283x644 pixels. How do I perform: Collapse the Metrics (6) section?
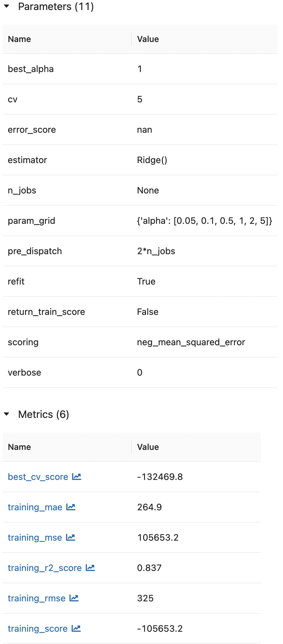pyautogui.click(x=6, y=414)
